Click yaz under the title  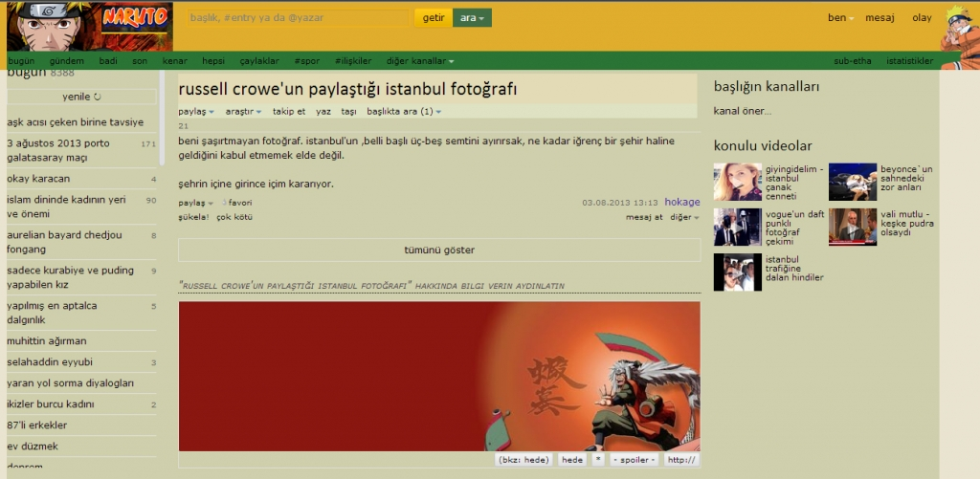(x=323, y=112)
